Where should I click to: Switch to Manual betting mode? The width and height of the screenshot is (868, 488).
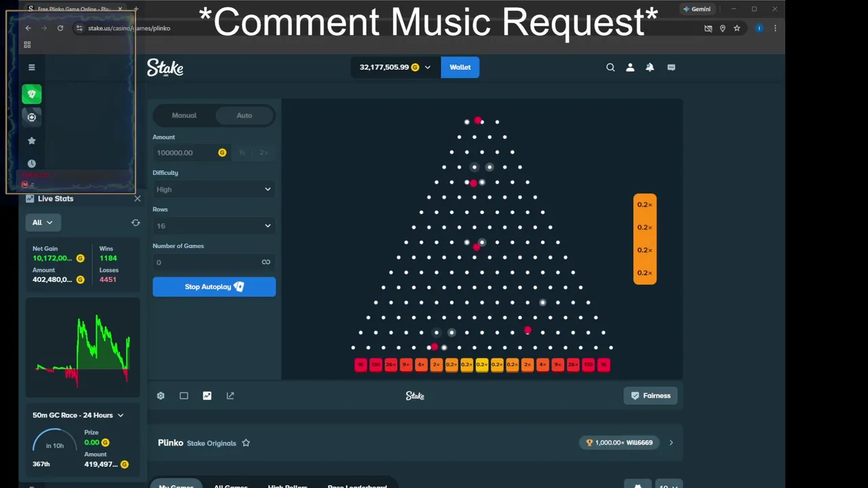click(x=184, y=115)
